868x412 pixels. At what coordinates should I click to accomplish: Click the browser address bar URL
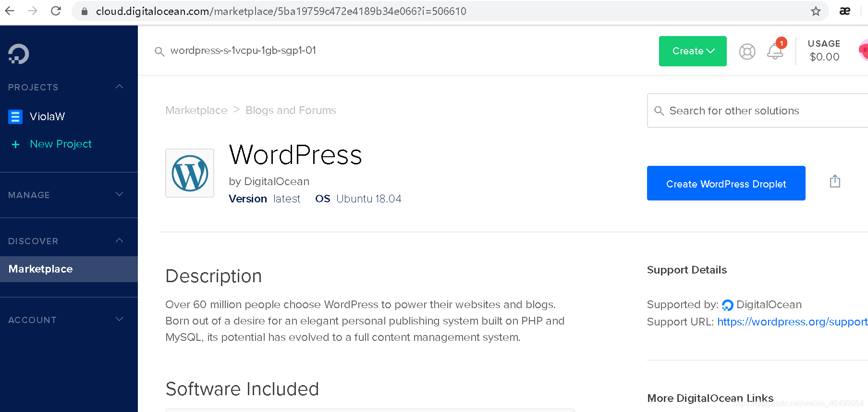(281, 11)
